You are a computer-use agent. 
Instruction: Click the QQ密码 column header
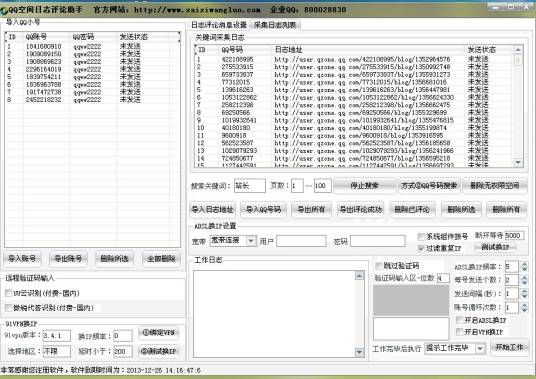pos(94,37)
